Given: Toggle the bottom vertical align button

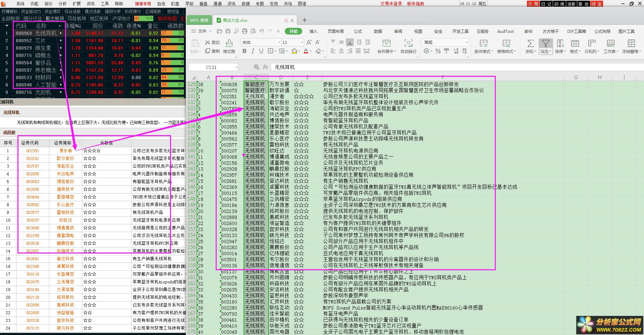Looking at the screenshot, I should click(x=350, y=42).
